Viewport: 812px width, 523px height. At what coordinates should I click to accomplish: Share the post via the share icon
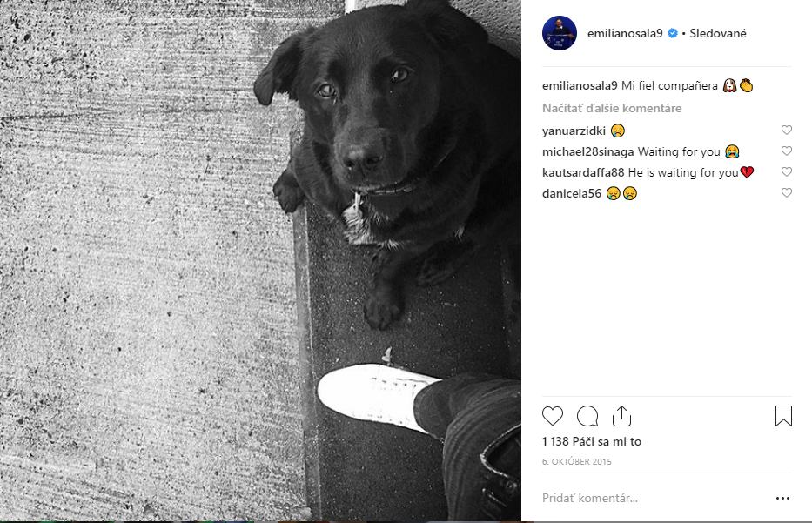[621, 415]
